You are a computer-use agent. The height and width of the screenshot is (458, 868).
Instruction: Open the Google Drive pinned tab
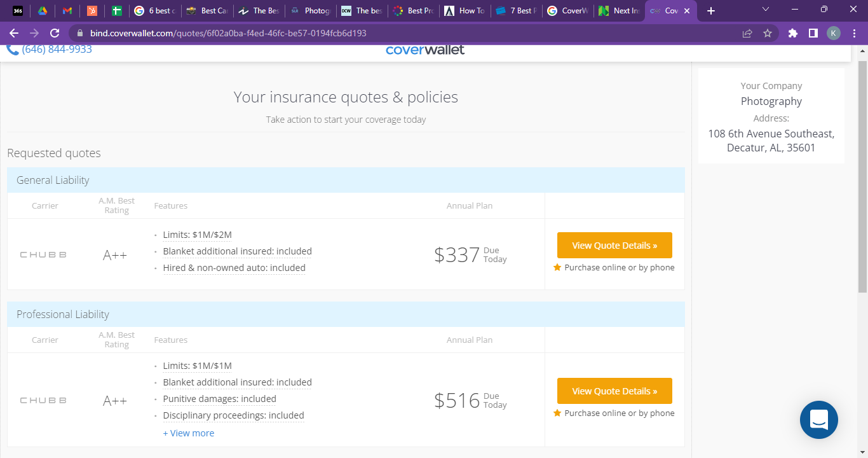[x=43, y=11]
